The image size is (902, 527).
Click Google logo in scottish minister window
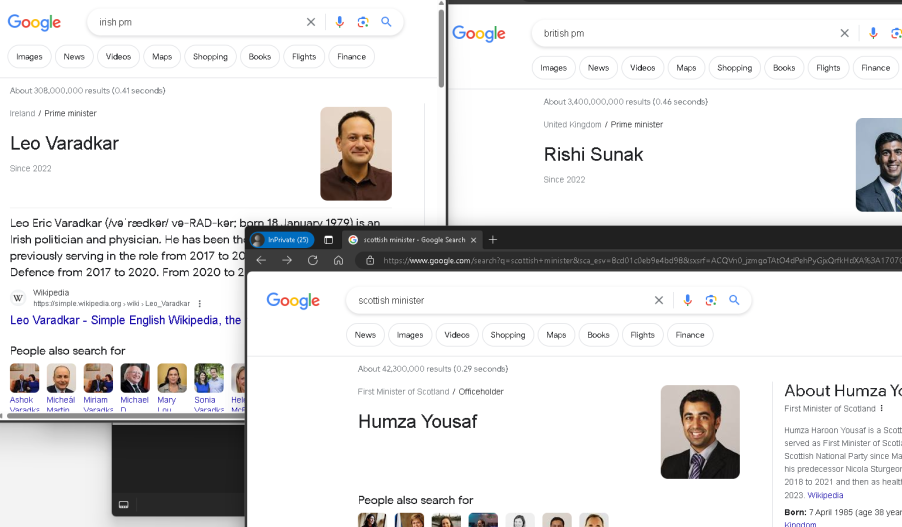(x=293, y=300)
